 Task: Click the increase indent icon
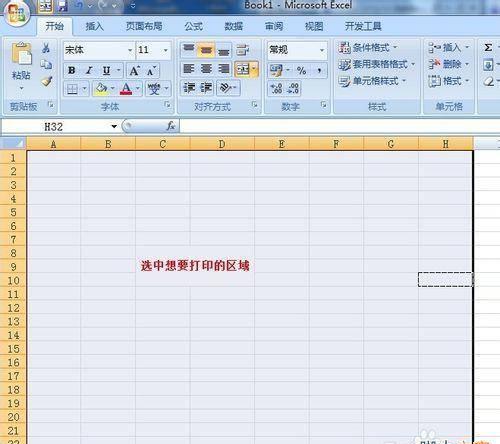tap(206, 88)
